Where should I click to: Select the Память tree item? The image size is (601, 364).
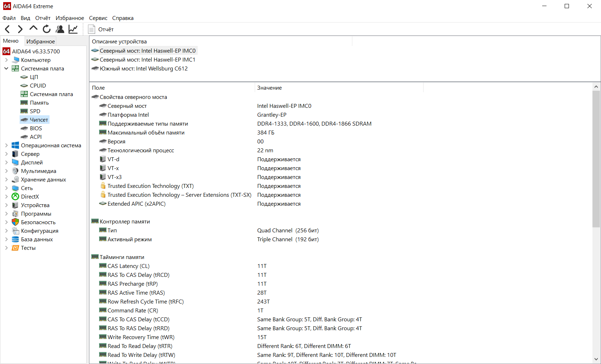(39, 103)
